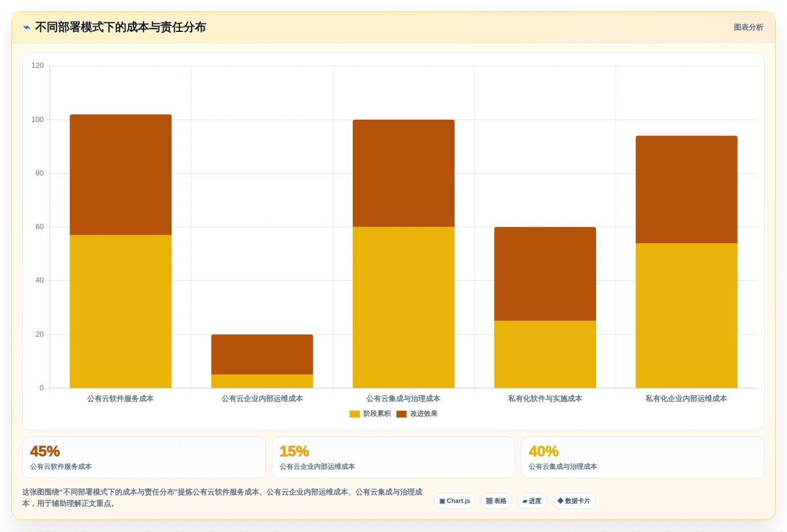Click the 图表分析 label in header
The height and width of the screenshot is (532, 787).
pos(748,27)
